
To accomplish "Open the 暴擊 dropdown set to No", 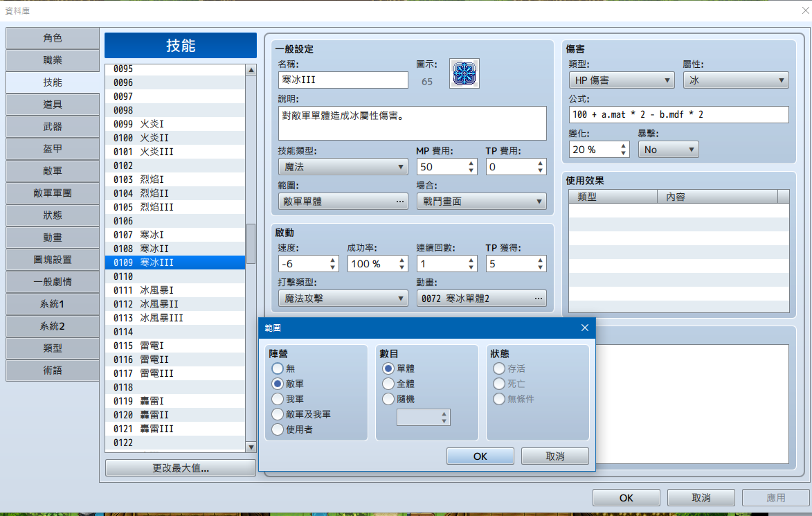I will [x=668, y=149].
